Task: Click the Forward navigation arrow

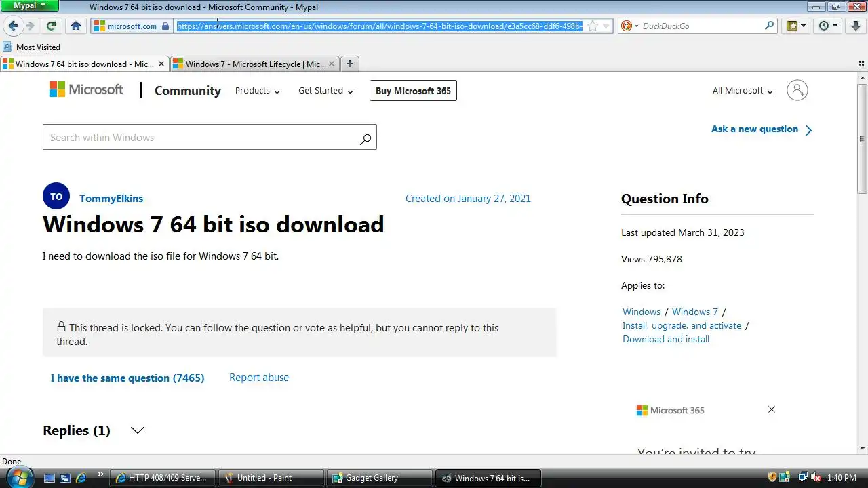Action: 30,26
